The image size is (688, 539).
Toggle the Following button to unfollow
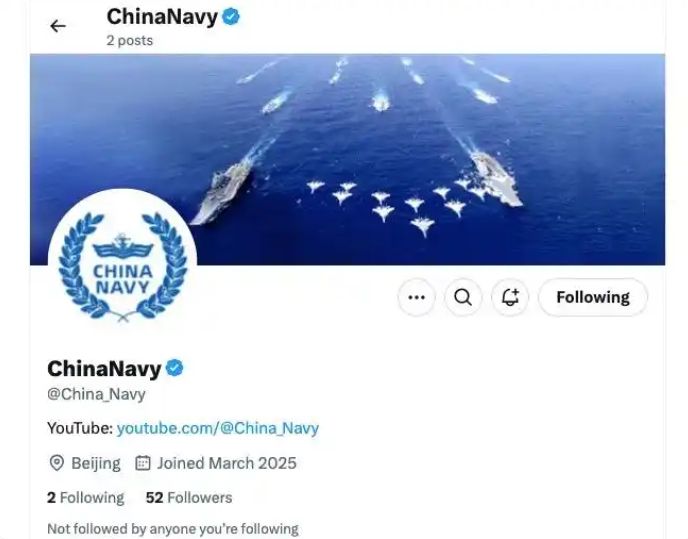point(593,297)
